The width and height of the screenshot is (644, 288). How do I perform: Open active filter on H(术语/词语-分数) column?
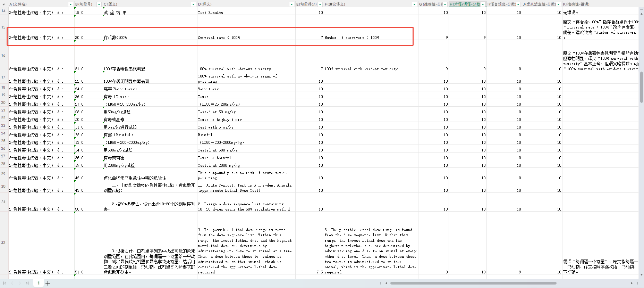coord(483,4)
